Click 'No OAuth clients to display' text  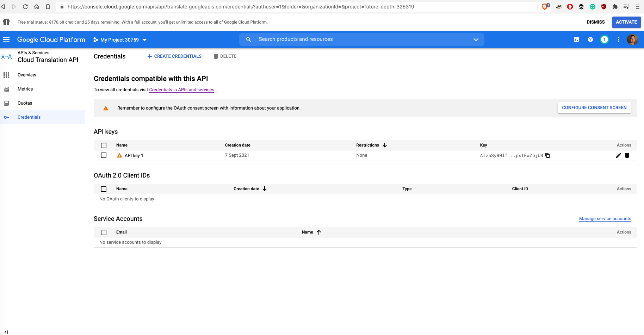127,199
